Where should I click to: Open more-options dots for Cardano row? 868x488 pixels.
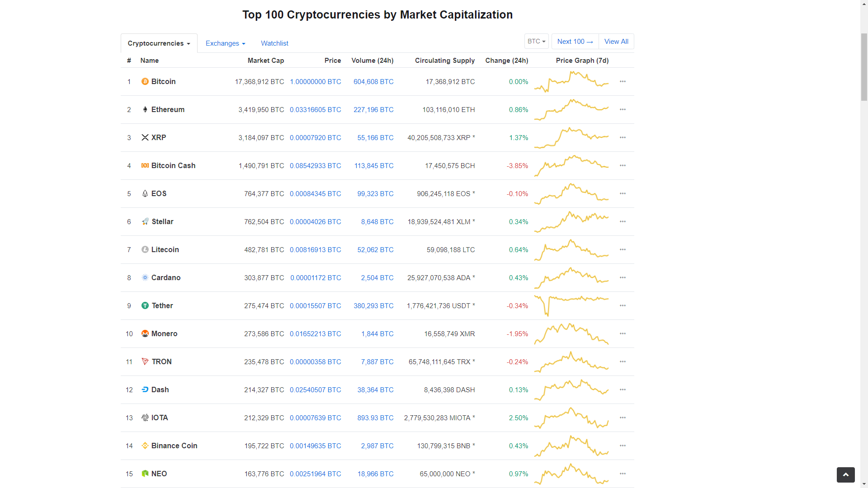pos(623,277)
